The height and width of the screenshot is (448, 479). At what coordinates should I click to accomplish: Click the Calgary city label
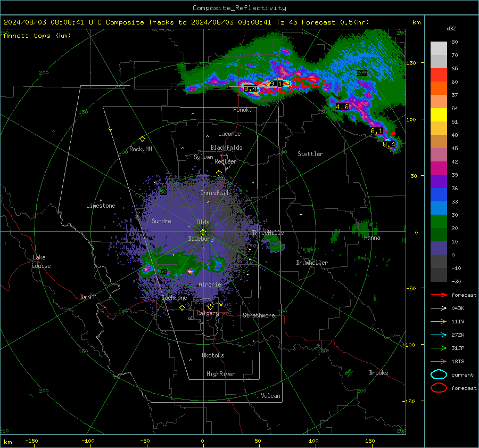pyautogui.click(x=208, y=313)
